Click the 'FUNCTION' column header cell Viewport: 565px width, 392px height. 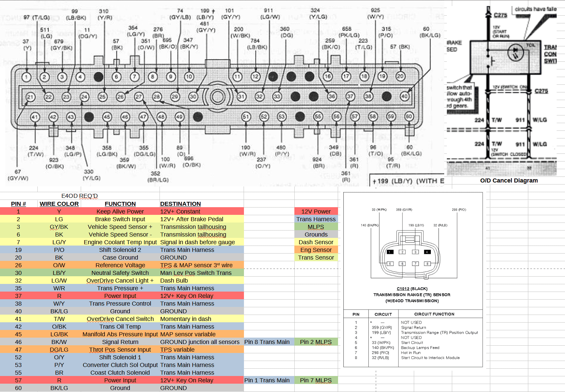tap(120, 204)
